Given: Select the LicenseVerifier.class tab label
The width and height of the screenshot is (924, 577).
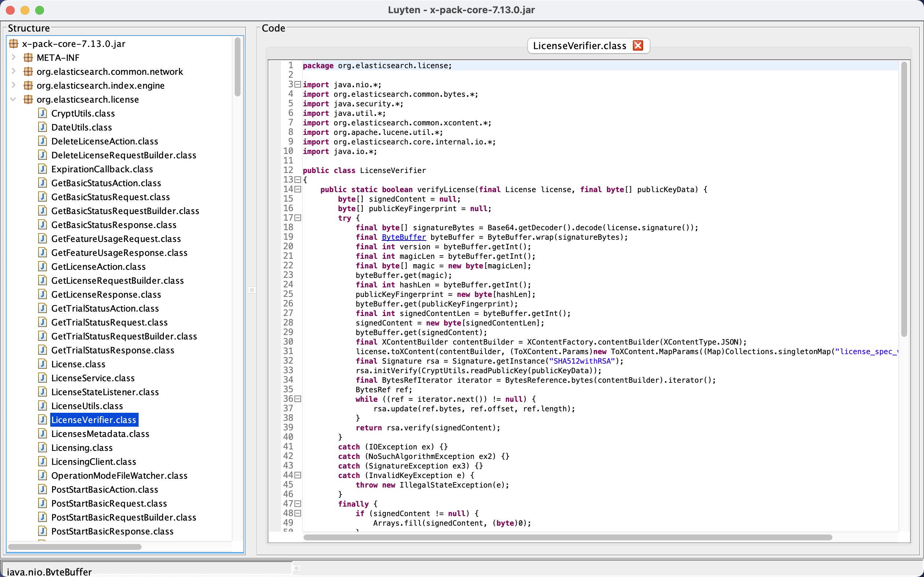Looking at the screenshot, I should (579, 46).
